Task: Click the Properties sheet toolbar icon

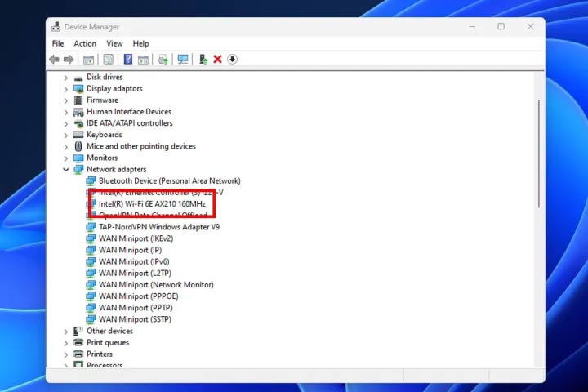Action: (x=108, y=60)
